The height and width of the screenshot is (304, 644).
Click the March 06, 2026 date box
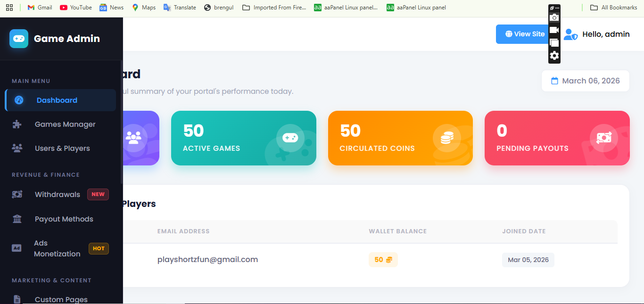click(x=585, y=81)
